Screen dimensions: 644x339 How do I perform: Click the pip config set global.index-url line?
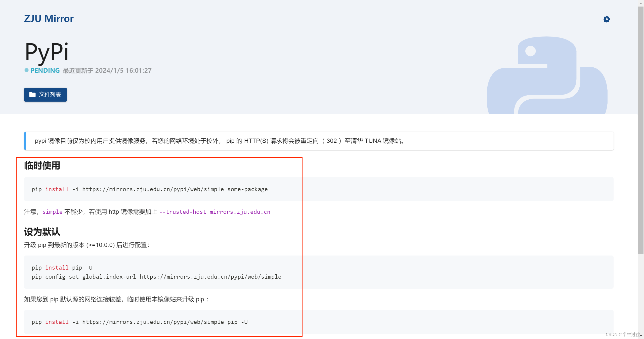pos(156,277)
